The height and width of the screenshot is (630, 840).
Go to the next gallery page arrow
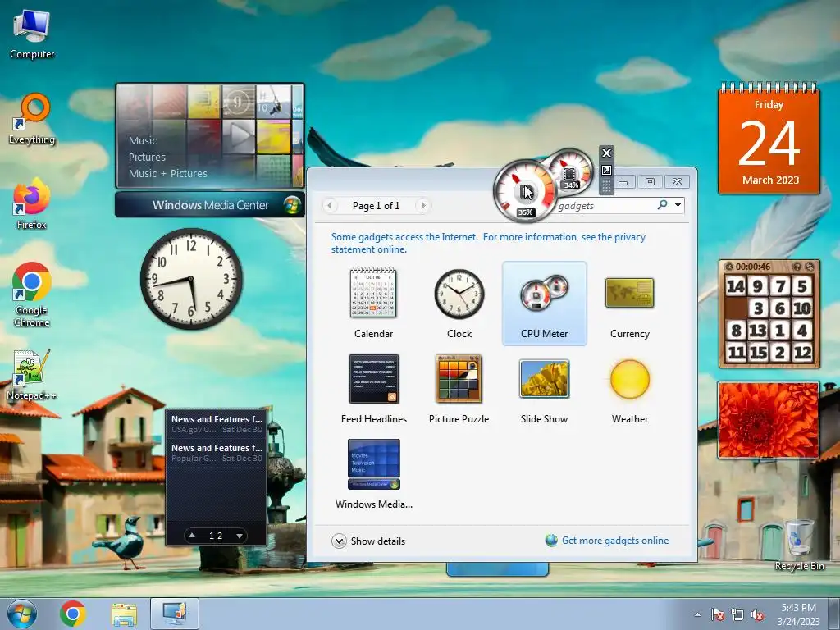click(423, 205)
